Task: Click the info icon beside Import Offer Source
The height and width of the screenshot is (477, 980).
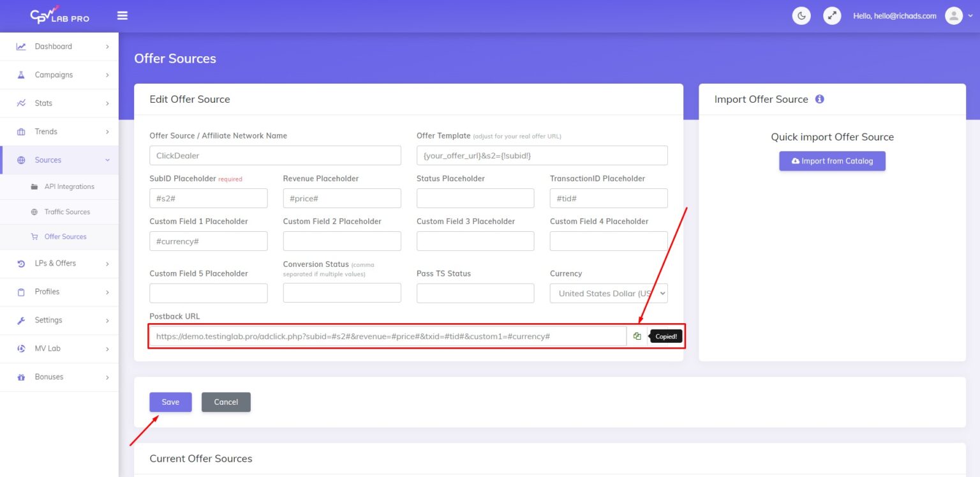Action: [820, 99]
